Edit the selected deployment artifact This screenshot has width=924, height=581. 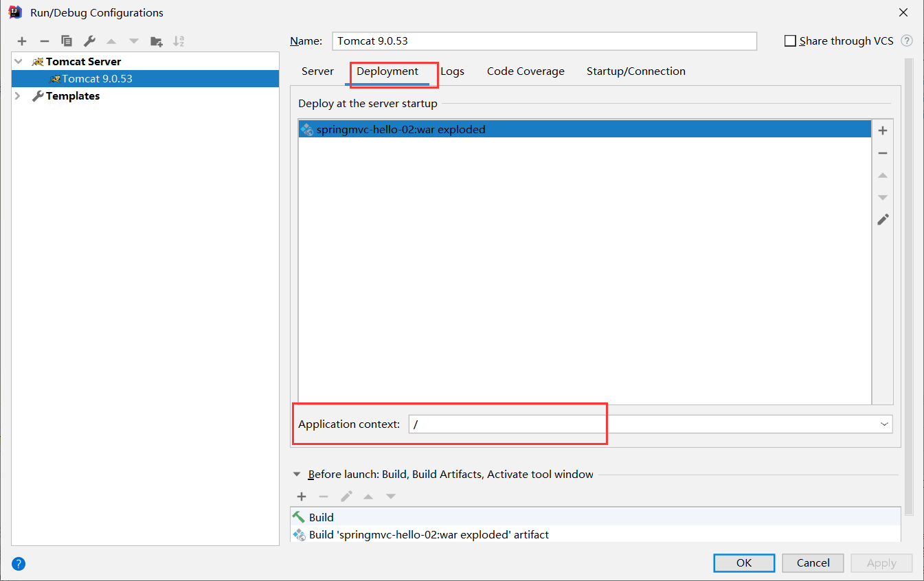pyautogui.click(x=883, y=220)
